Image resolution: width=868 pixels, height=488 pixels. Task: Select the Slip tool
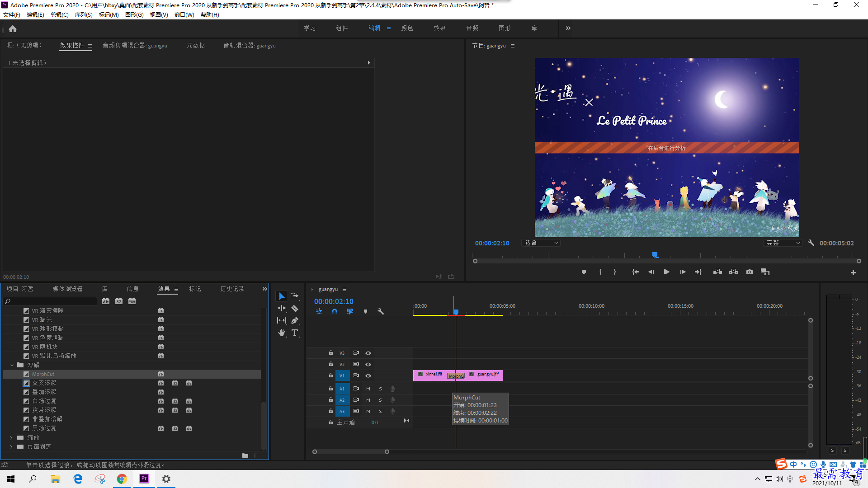[x=282, y=320]
